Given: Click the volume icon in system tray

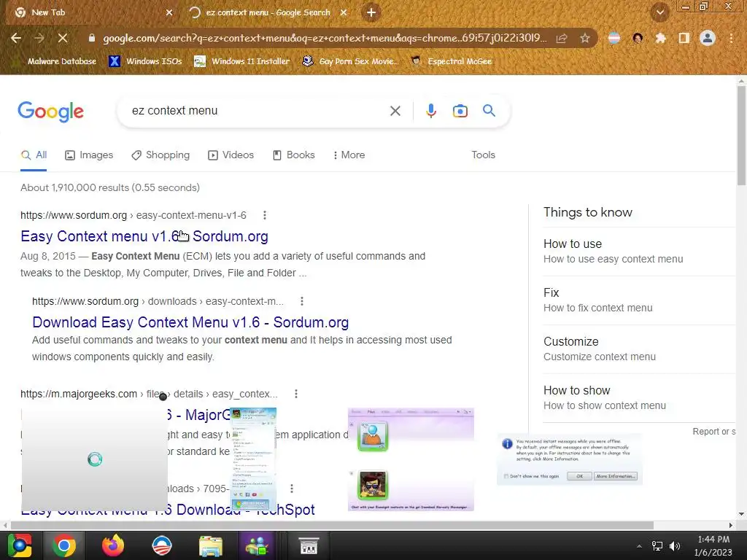Looking at the screenshot, I should pyautogui.click(x=675, y=546).
